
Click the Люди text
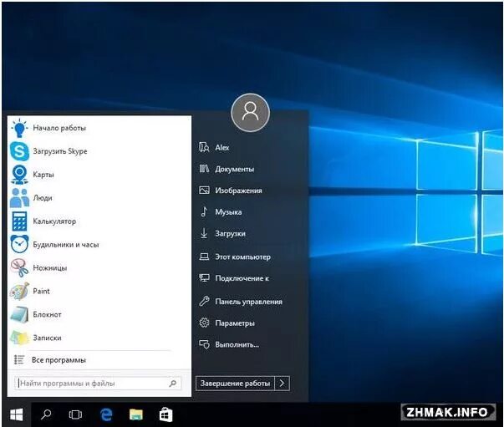pyautogui.click(x=43, y=198)
